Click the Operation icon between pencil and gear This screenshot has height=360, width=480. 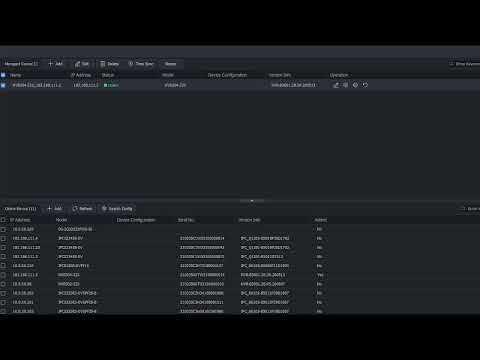[x=346, y=85]
